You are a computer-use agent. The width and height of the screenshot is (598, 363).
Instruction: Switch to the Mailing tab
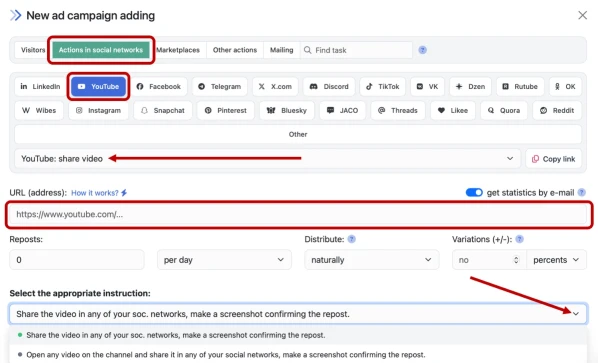tap(281, 50)
